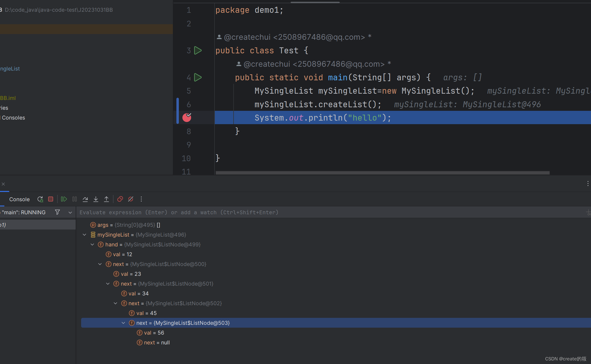Toggle Mute Breakpoints

[x=131, y=199]
